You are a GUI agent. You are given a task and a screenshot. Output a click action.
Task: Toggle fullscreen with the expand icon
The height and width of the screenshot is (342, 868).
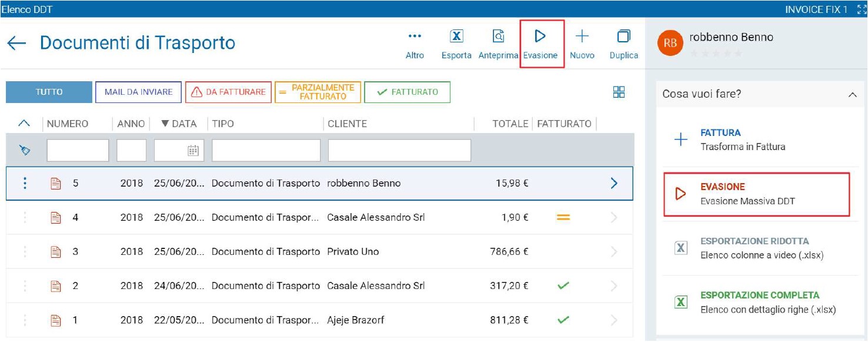(x=862, y=9)
